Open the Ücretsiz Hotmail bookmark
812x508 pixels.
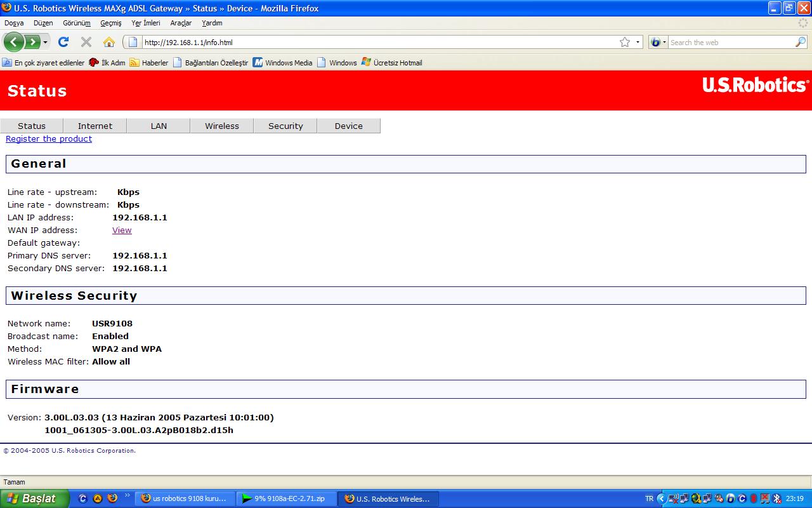point(391,63)
